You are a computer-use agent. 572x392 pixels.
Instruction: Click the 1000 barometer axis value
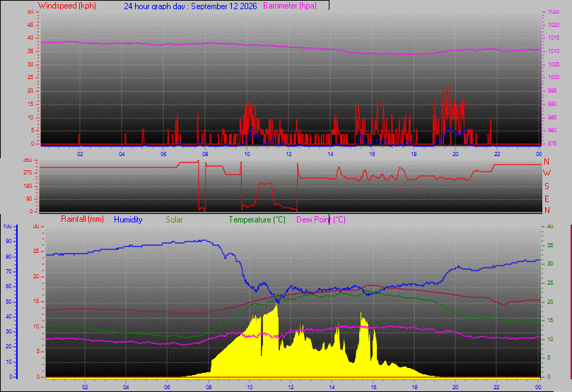coord(554,77)
